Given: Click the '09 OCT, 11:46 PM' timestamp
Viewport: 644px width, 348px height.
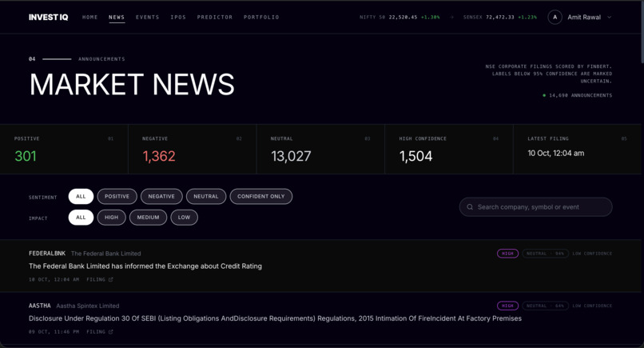Looking at the screenshot, I should (x=54, y=331).
